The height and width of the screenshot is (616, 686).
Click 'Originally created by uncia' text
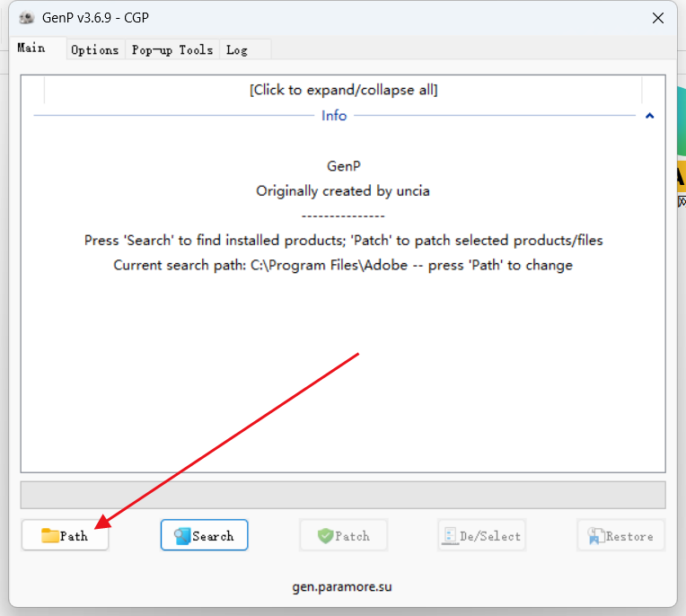343,190
